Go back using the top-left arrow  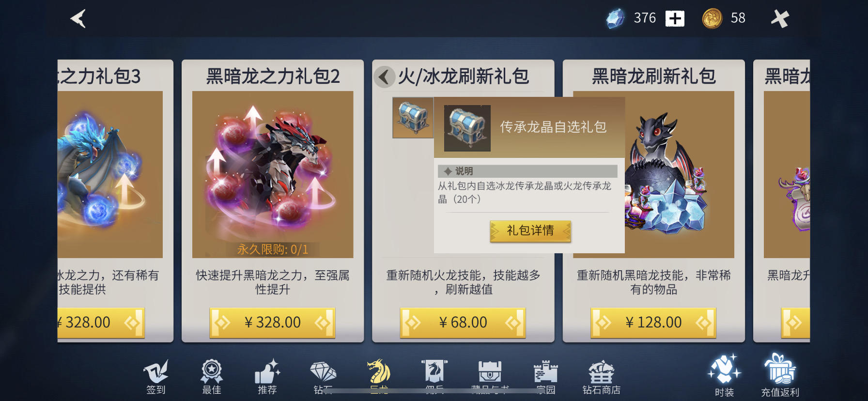78,19
